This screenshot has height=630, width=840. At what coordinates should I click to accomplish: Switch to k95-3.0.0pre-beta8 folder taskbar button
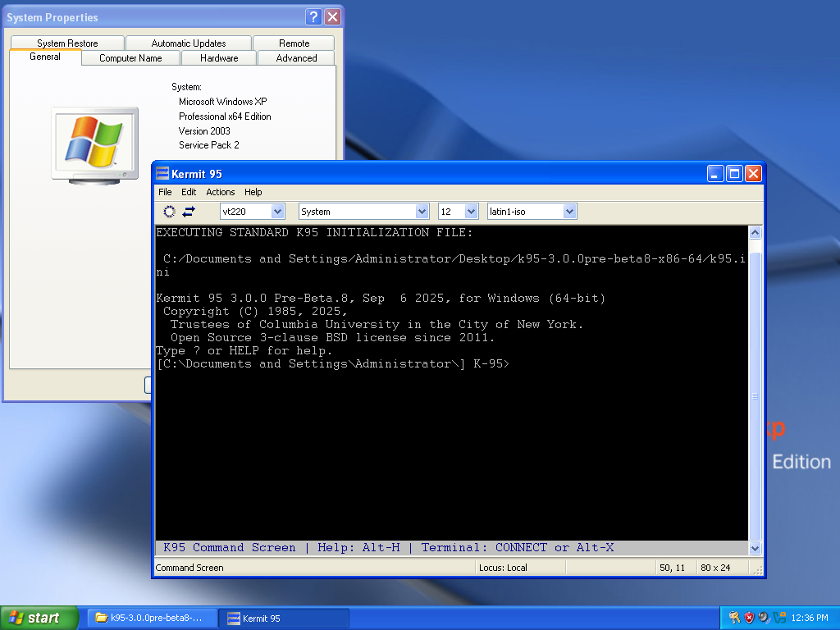pos(153,619)
